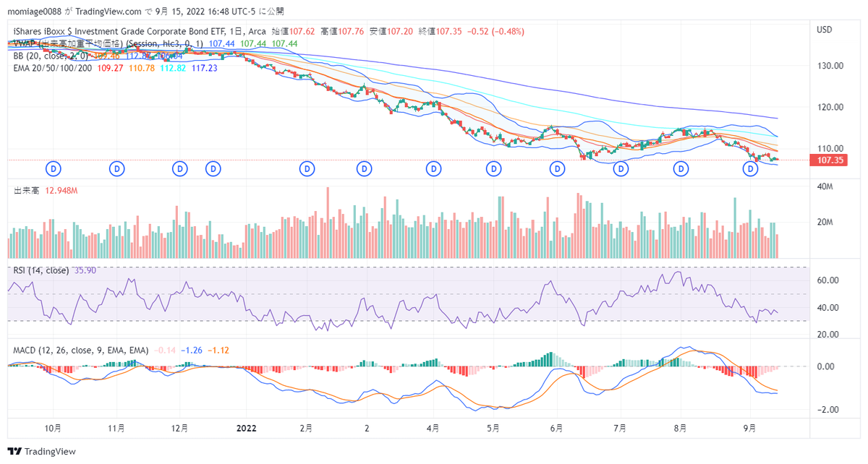This screenshot has height=464, width=868.
Task: Click the MACD 0.00 axis label
Action: tap(826, 366)
